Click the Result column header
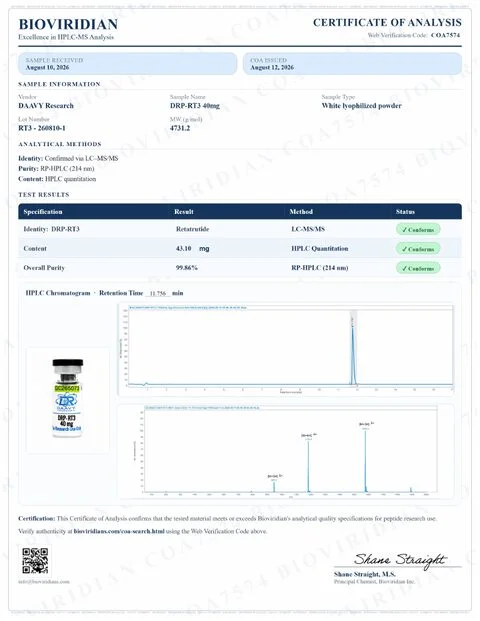This screenshot has height=621, width=480. [x=184, y=212]
